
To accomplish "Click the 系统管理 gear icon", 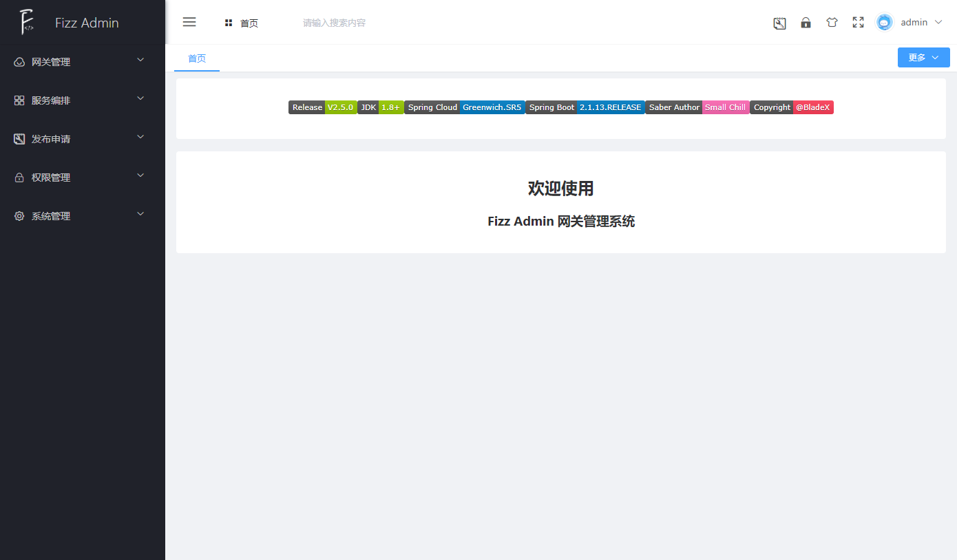I will tap(19, 216).
